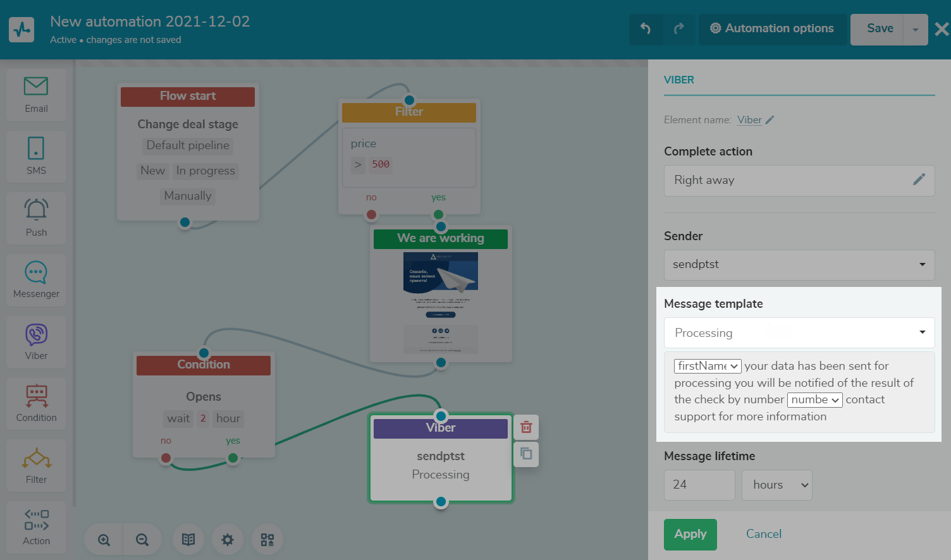
Task: Select the Email block in sidebar
Action: (x=36, y=95)
